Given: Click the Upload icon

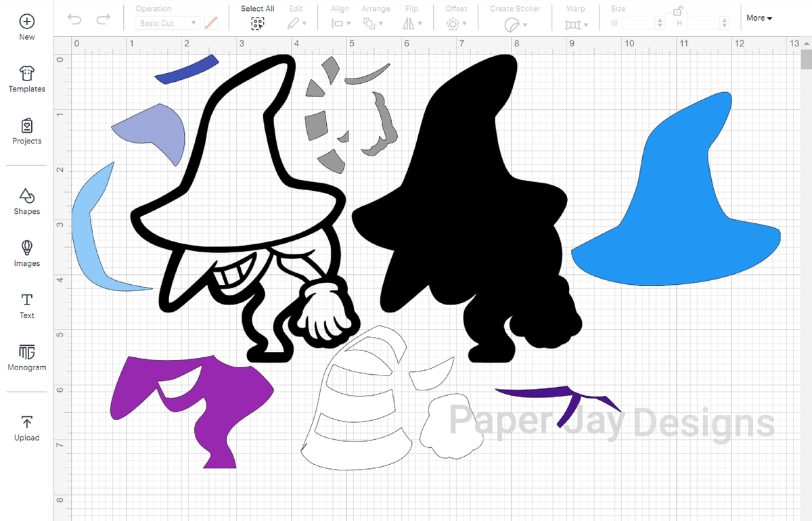Looking at the screenshot, I should coord(27,422).
